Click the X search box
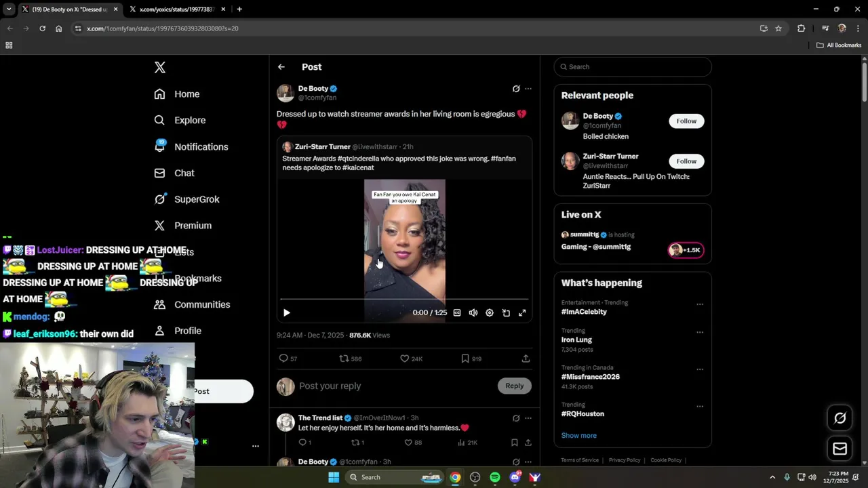 (x=633, y=67)
